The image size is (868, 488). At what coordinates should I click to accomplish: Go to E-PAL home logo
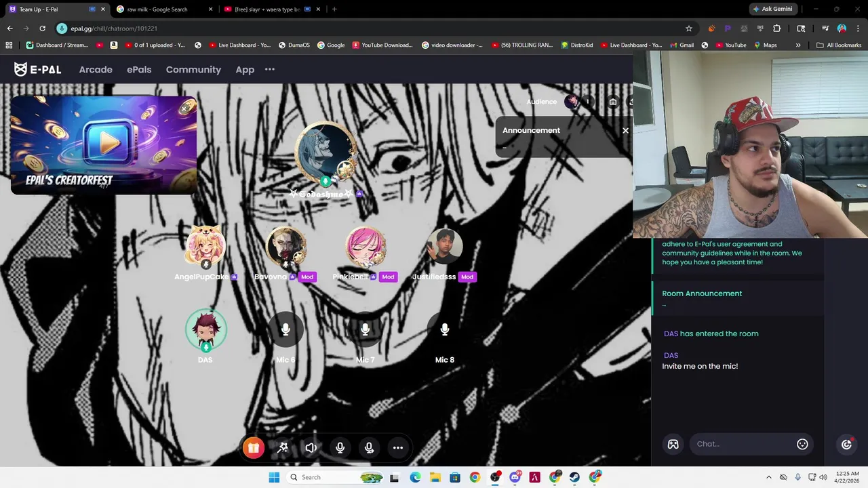[37, 69]
